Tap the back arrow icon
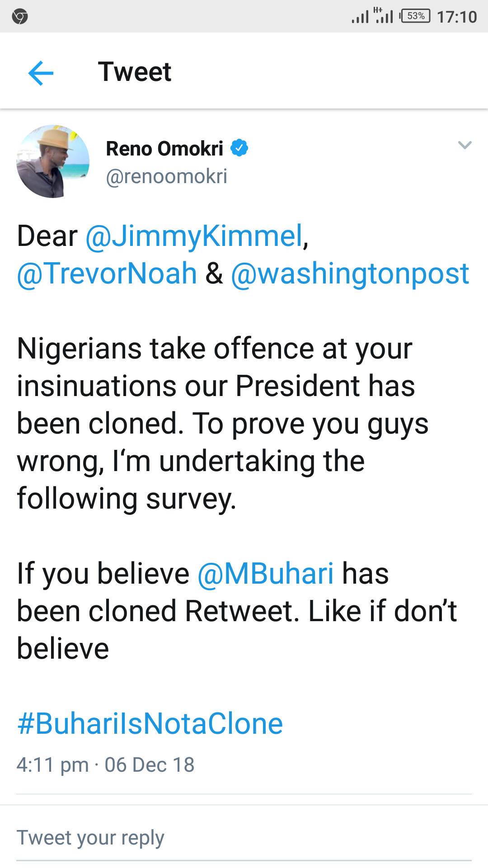The image size is (488, 868). [x=41, y=73]
